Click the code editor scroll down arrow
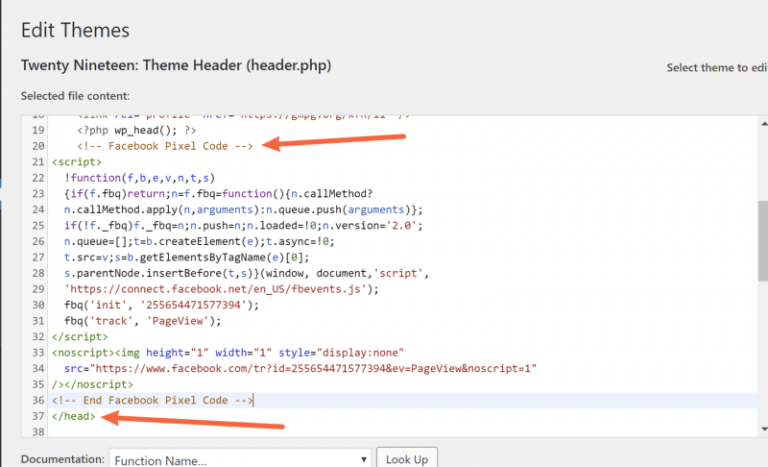Image resolution: width=768 pixels, height=467 pixels. click(764, 429)
